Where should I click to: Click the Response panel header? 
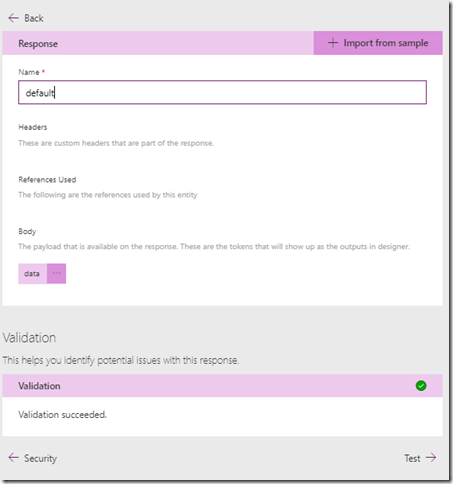coord(158,43)
